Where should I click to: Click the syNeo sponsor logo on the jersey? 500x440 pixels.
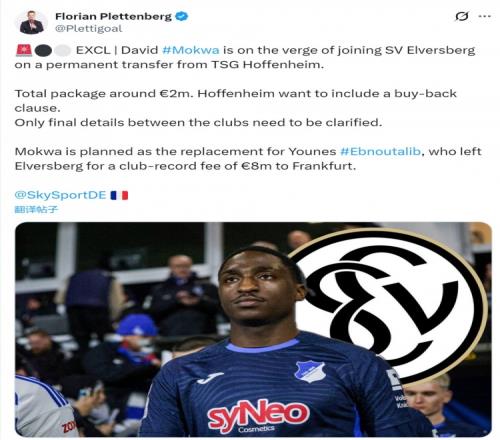pyautogui.click(x=258, y=416)
